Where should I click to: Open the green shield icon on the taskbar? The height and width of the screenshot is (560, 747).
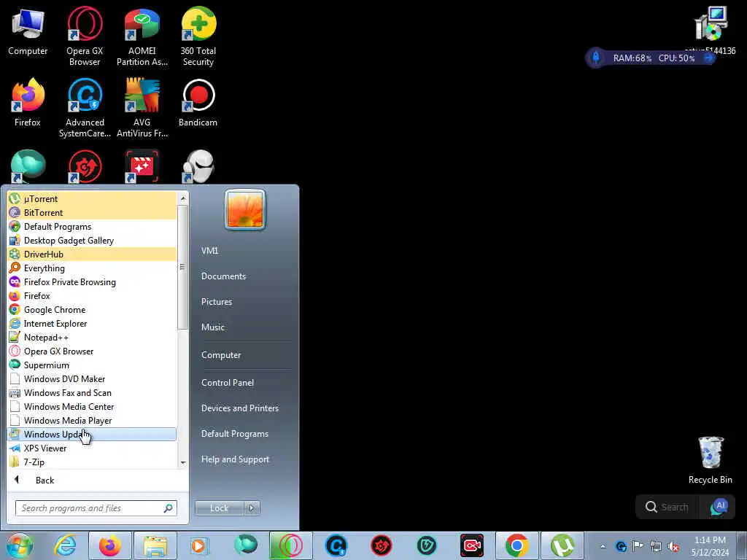[426, 545]
